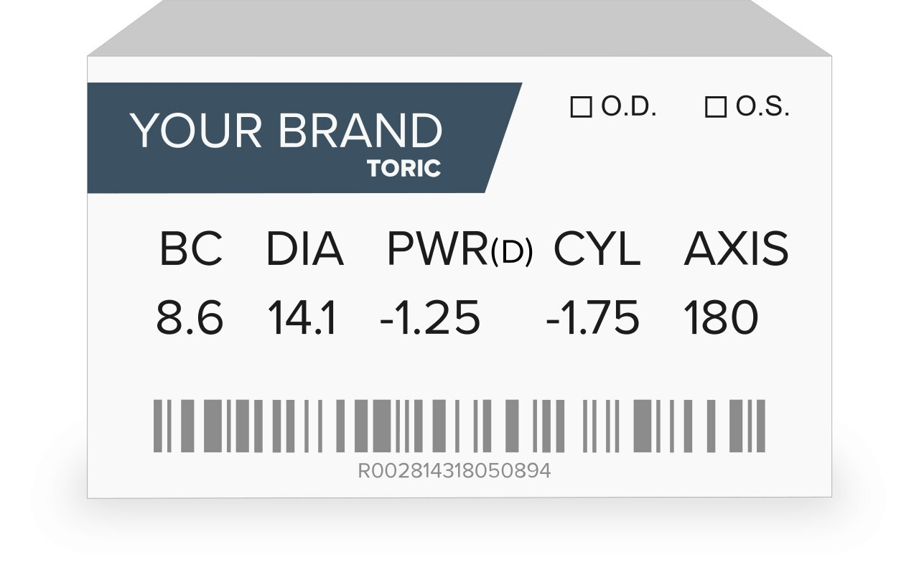Check the O.D. checkbox
The height and width of the screenshot is (588, 919).
click(x=581, y=108)
